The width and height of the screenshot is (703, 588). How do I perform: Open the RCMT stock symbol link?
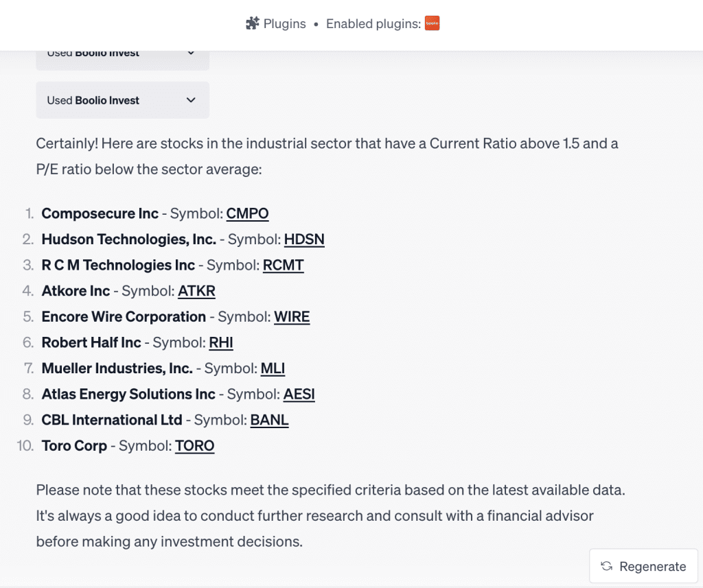click(284, 265)
